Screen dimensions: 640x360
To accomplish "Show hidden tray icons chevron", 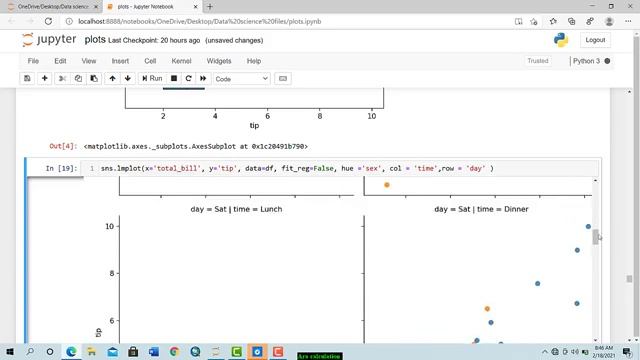I will pos(544,352).
